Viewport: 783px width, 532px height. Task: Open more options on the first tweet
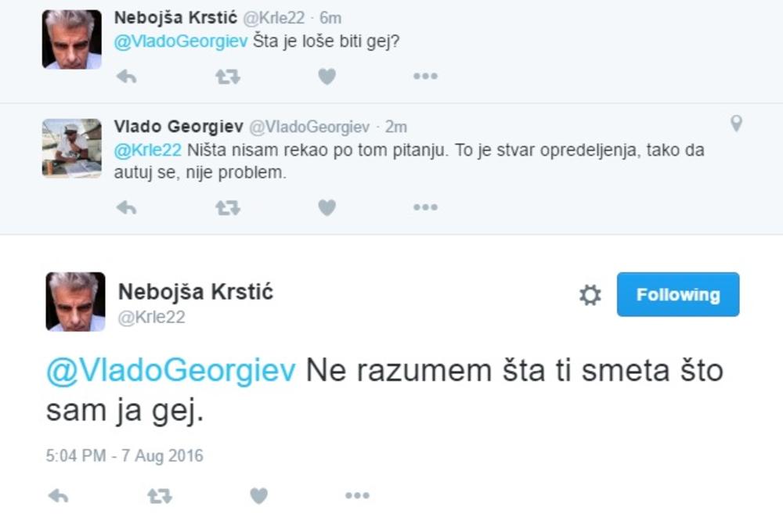tap(425, 77)
